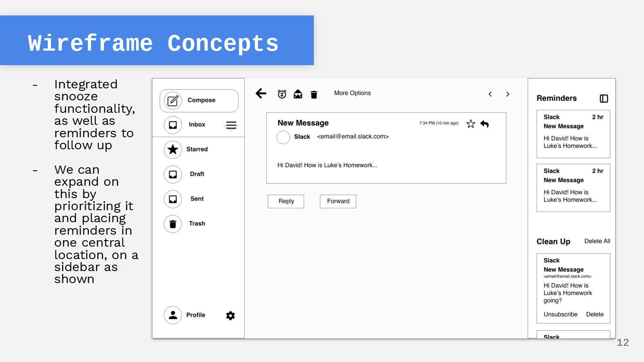644x362 pixels.
Task: Open More Options in the toolbar
Action: point(352,93)
